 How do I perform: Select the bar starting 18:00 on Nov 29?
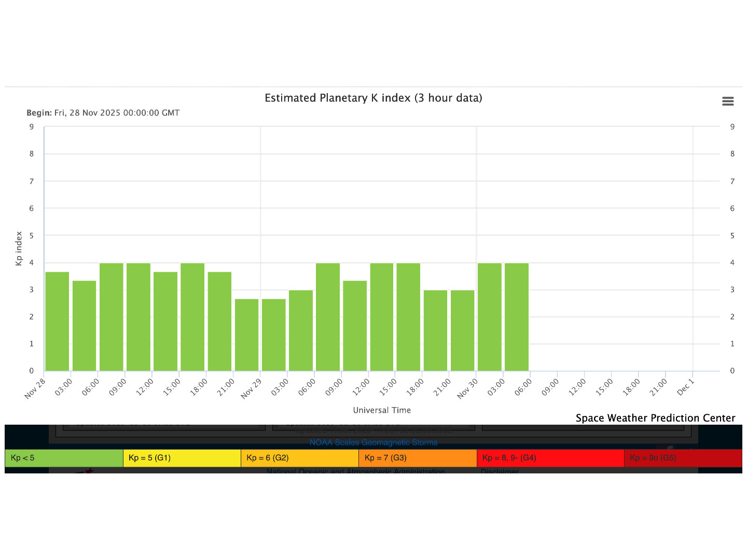click(435, 331)
